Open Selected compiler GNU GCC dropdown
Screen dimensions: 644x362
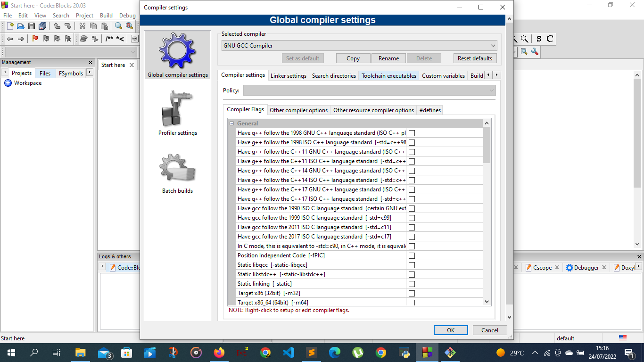click(x=359, y=46)
